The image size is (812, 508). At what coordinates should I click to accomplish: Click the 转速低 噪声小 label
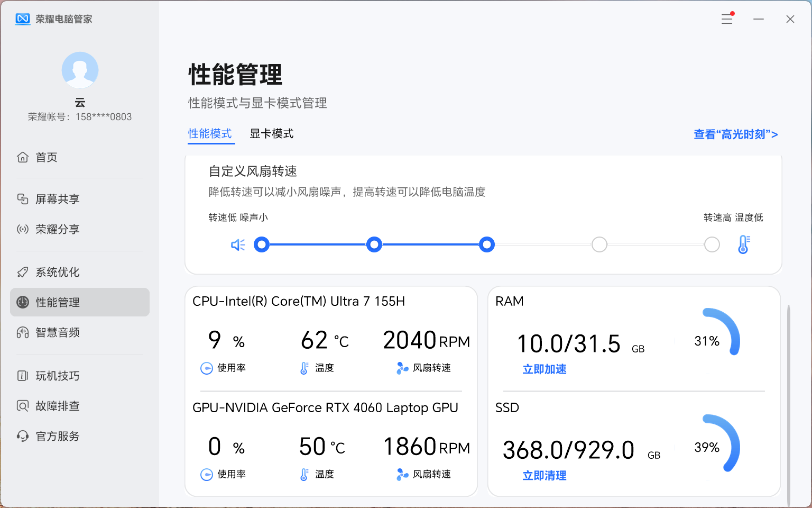(x=238, y=217)
